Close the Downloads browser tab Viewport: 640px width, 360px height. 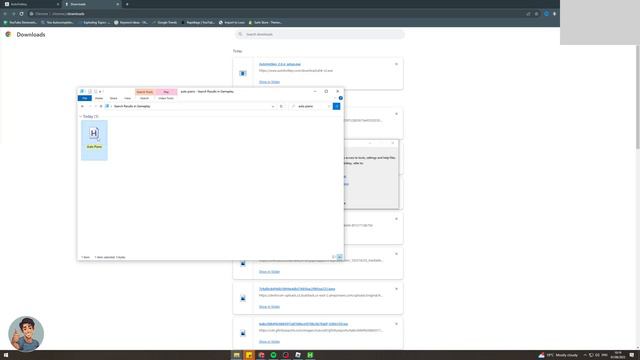point(118,4)
